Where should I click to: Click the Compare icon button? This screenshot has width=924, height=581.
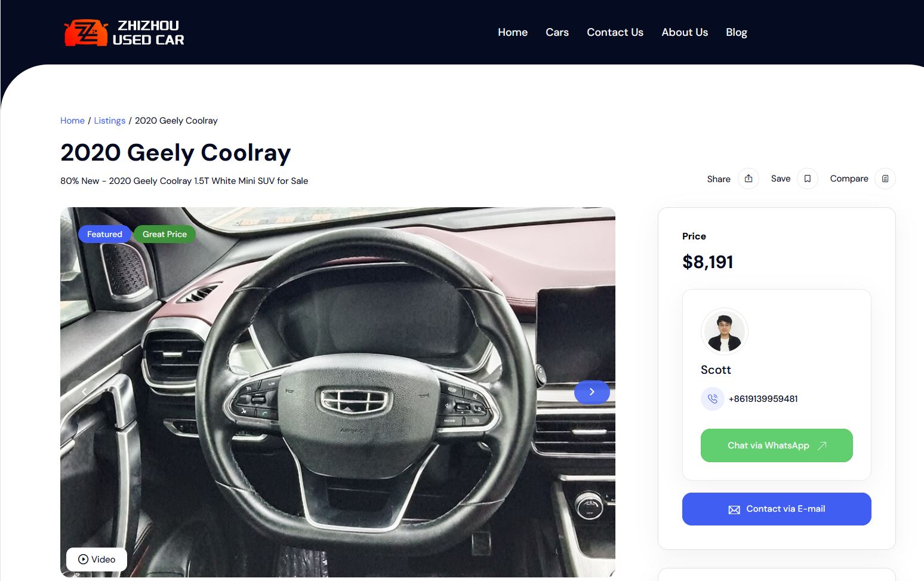885,179
